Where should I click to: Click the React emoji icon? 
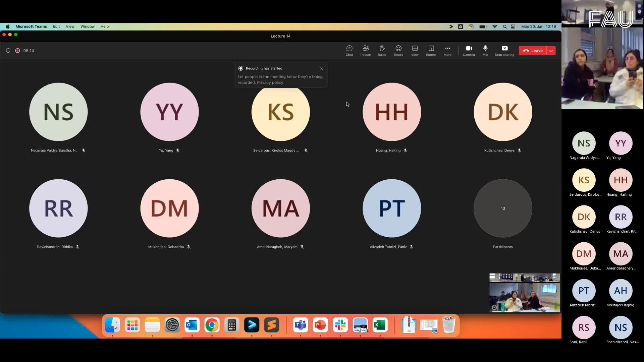(398, 50)
